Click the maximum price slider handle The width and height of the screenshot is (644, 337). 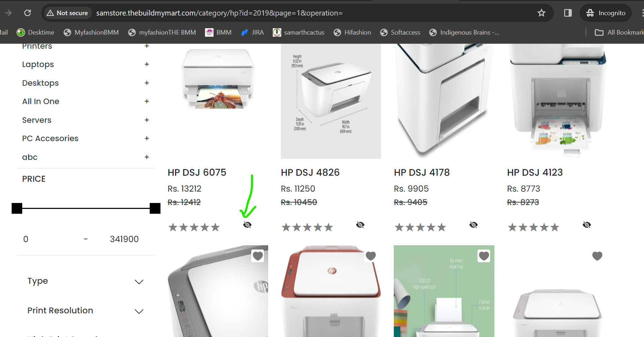(155, 209)
